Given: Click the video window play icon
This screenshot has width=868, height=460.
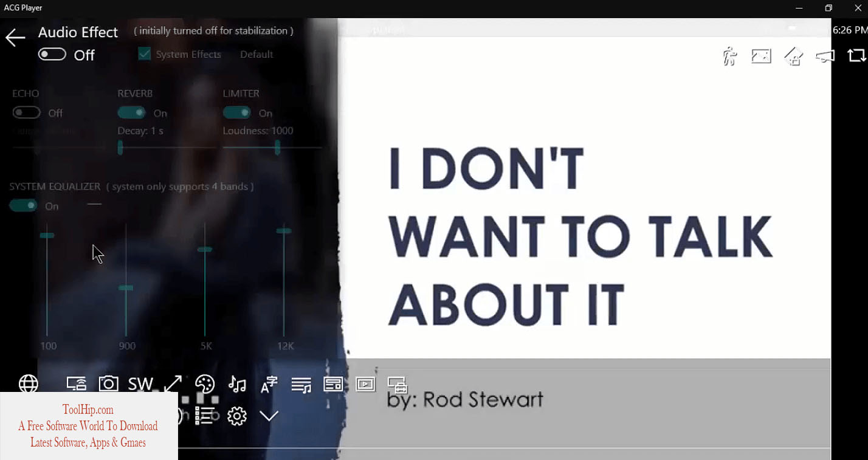Looking at the screenshot, I should coord(365,384).
